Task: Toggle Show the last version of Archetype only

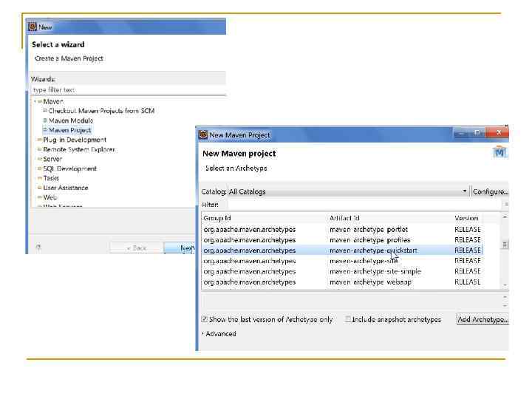Action: click(205, 319)
